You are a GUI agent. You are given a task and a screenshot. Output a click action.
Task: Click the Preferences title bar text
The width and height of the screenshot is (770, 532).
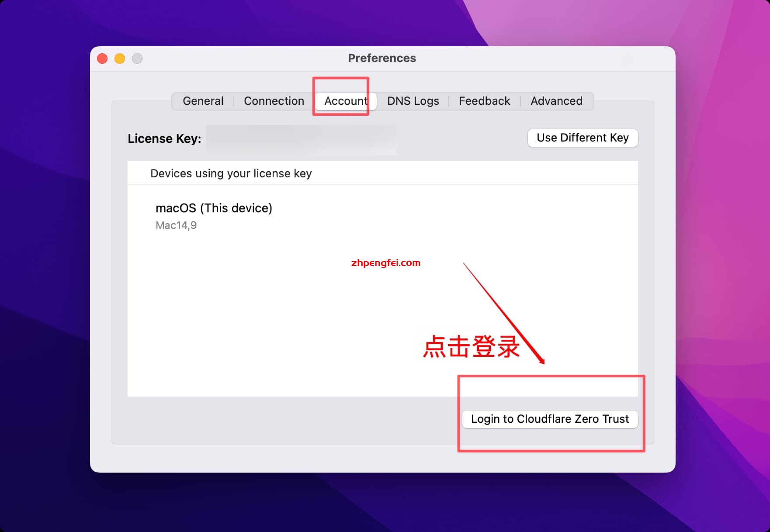(x=382, y=58)
